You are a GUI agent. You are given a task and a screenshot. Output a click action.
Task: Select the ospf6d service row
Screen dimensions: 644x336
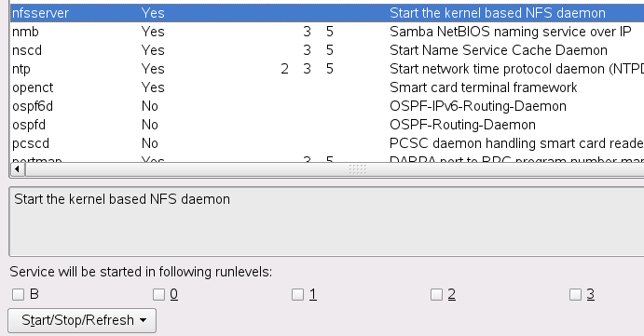[327, 106]
